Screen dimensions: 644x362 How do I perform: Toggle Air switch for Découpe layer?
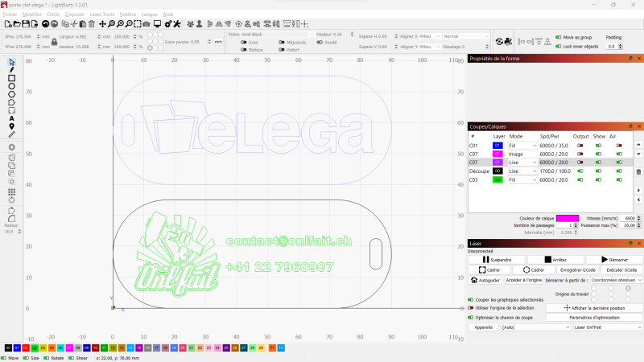coord(619,171)
